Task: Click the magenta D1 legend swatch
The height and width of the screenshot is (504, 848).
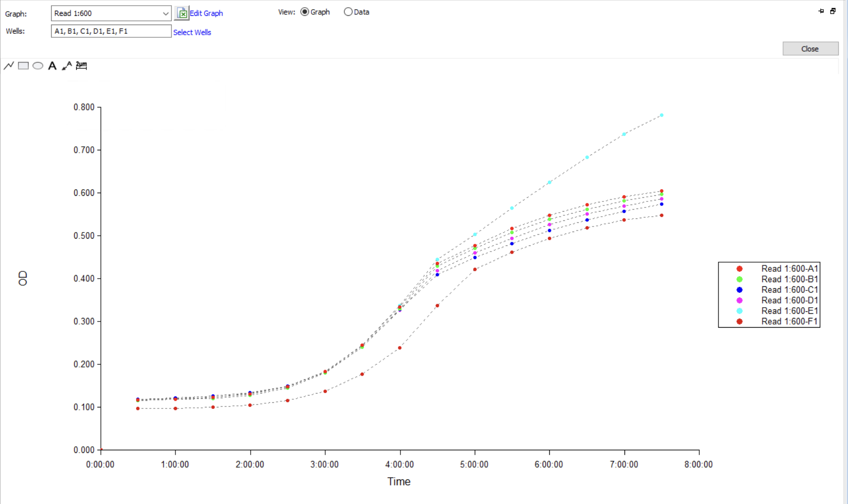Action: pos(740,301)
